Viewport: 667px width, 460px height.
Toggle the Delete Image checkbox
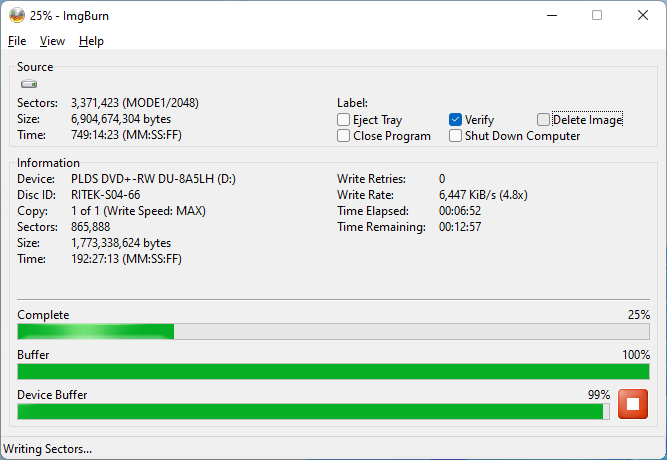click(x=544, y=120)
